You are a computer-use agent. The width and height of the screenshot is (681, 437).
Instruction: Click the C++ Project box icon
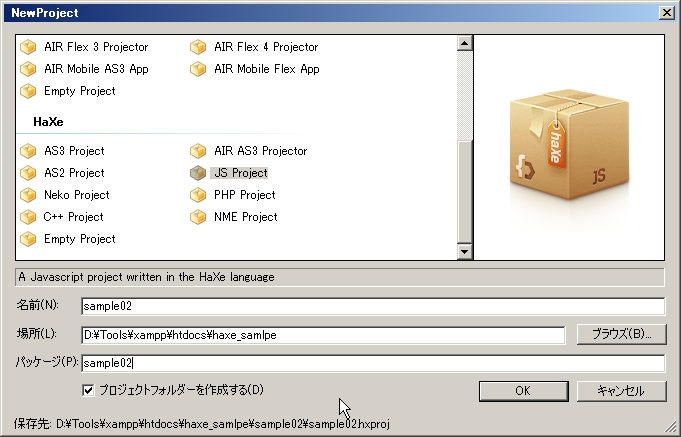click(x=28, y=217)
